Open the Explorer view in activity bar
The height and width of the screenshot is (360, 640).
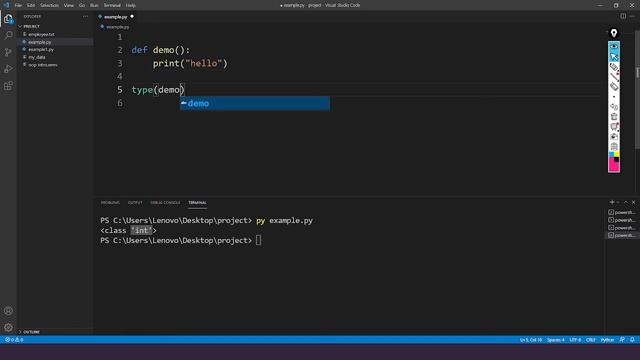click(x=8, y=19)
